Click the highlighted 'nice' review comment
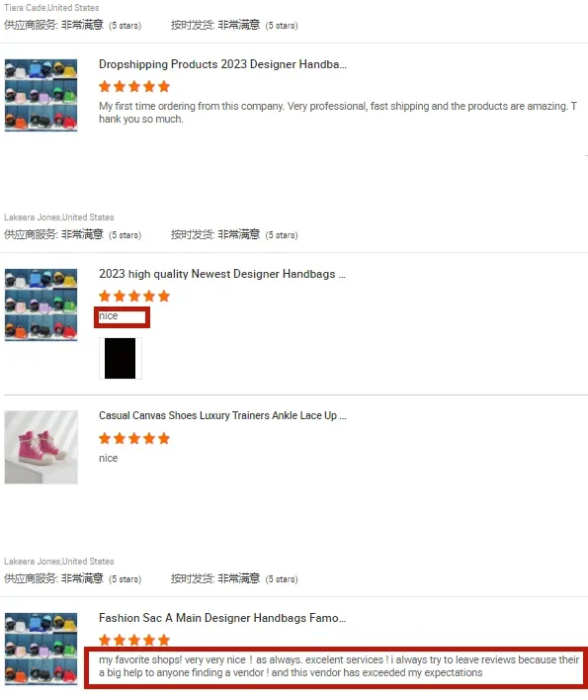 coord(109,316)
